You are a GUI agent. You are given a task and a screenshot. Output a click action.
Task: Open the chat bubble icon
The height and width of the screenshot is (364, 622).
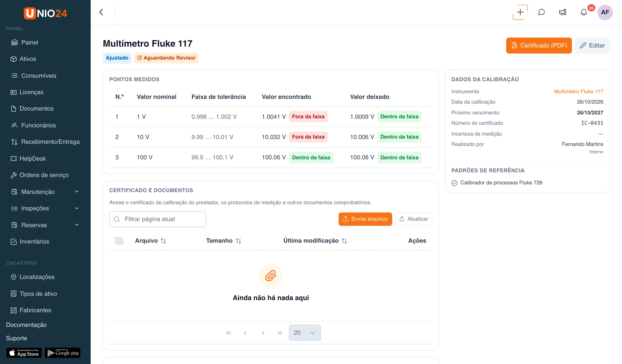pyautogui.click(x=541, y=12)
